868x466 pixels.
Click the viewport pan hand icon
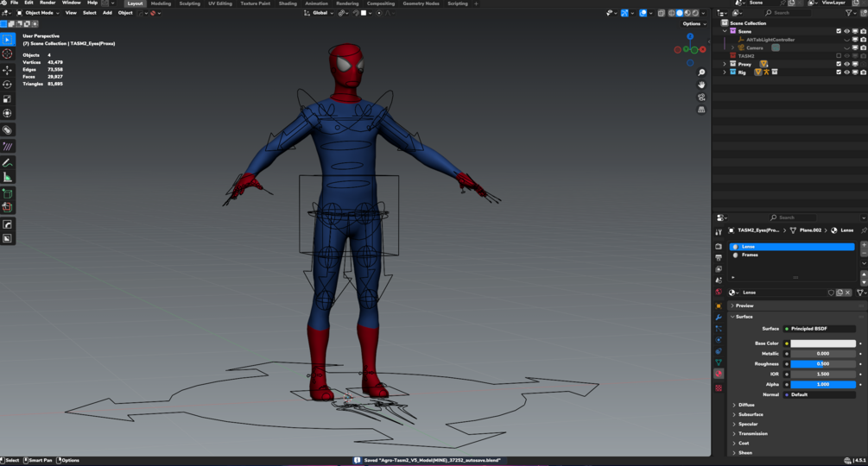[x=701, y=85]
